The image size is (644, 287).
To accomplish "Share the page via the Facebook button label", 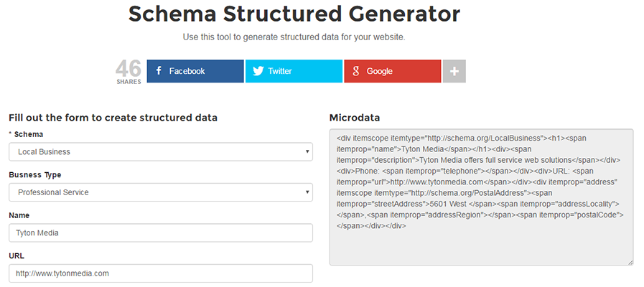I will coord(187,71).
